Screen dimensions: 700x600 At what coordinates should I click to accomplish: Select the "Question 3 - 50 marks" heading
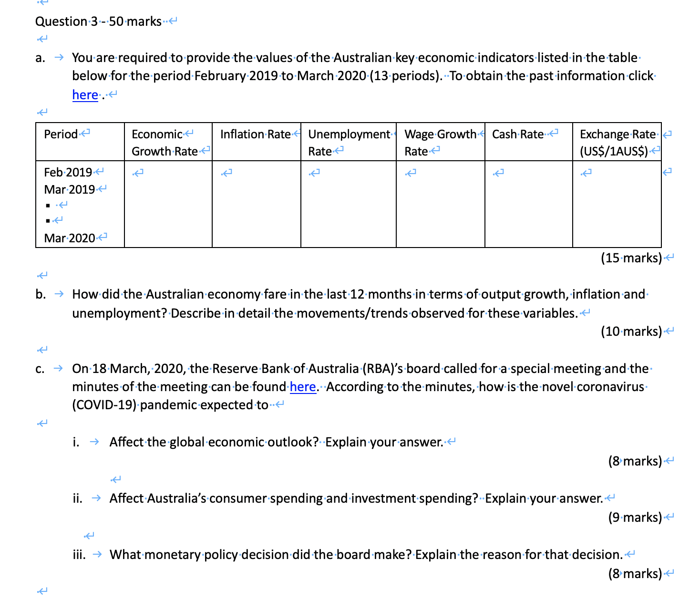98,21
